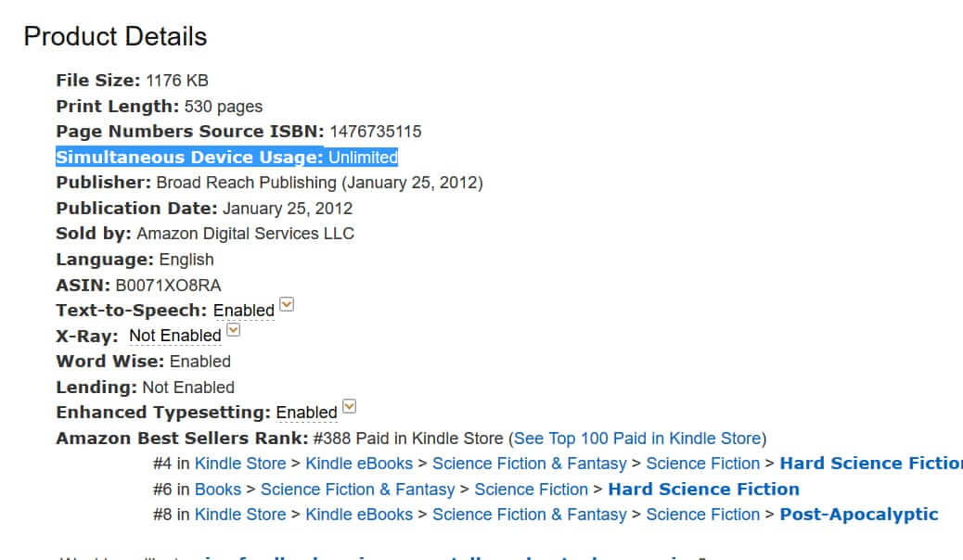Expand the Enhanced Typesetting 'Enabled' popover text

(306, 413)
